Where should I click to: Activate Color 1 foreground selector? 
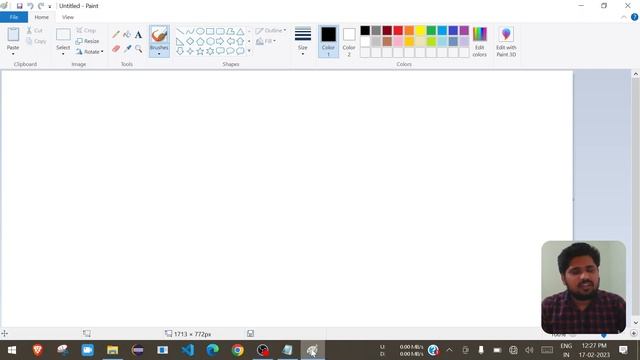coord(329,41)
